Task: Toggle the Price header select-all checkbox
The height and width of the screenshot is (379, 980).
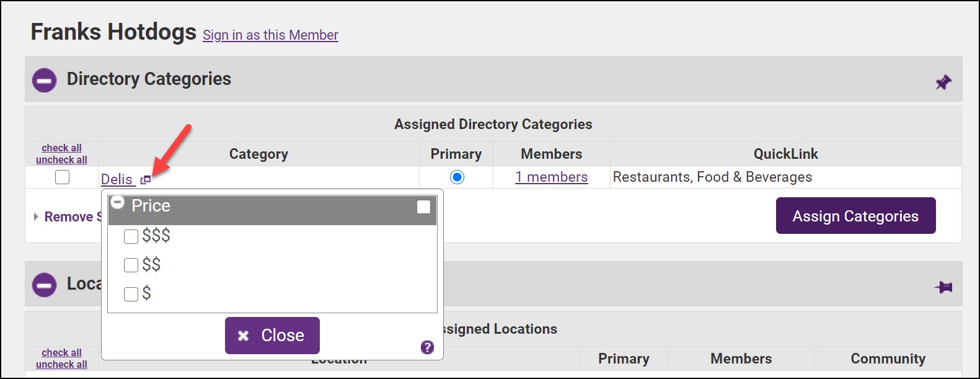Action: pyautogui.click(x=424, y=207)
